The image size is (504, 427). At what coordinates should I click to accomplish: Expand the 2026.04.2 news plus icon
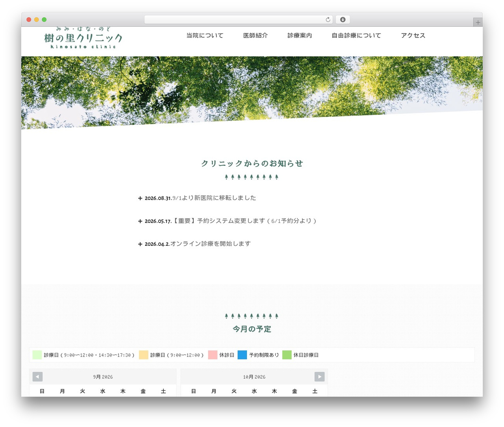[x=140, y=244]
